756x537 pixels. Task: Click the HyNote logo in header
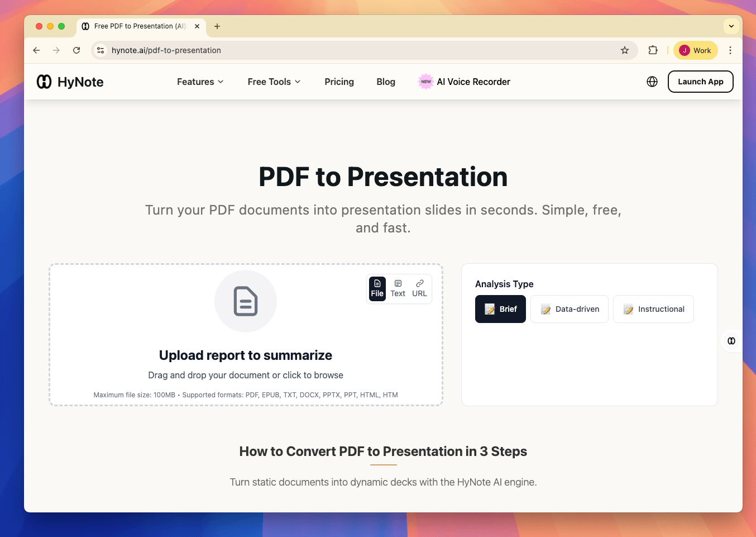(70, 82)
